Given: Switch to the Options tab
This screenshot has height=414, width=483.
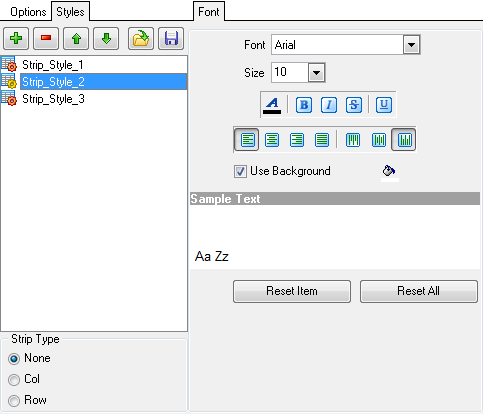Looking at the screenshot, I should (x=28, y=12).
